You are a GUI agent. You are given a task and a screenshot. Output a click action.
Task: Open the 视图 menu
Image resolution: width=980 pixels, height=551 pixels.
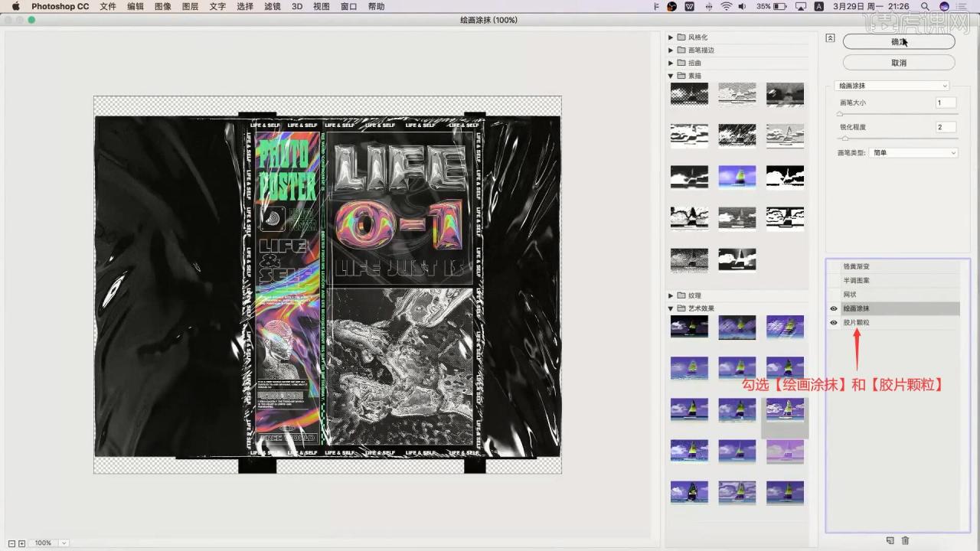(x=322, y=6)
